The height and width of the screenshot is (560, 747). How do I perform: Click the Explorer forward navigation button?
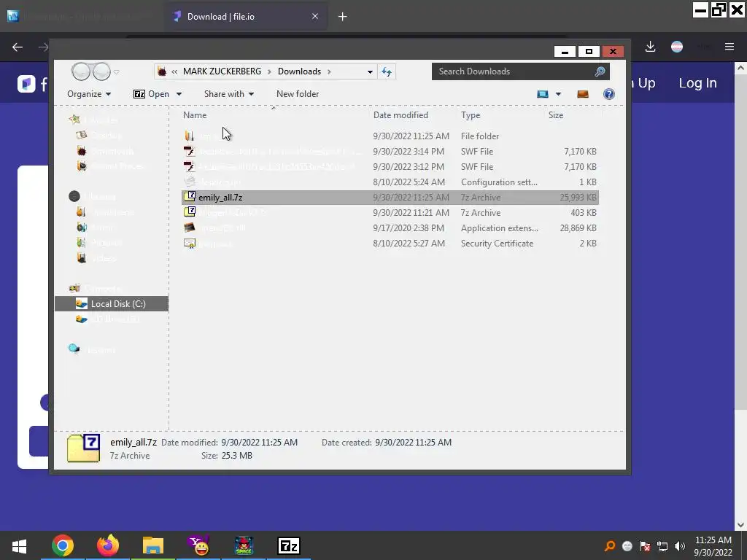(101, 71)
